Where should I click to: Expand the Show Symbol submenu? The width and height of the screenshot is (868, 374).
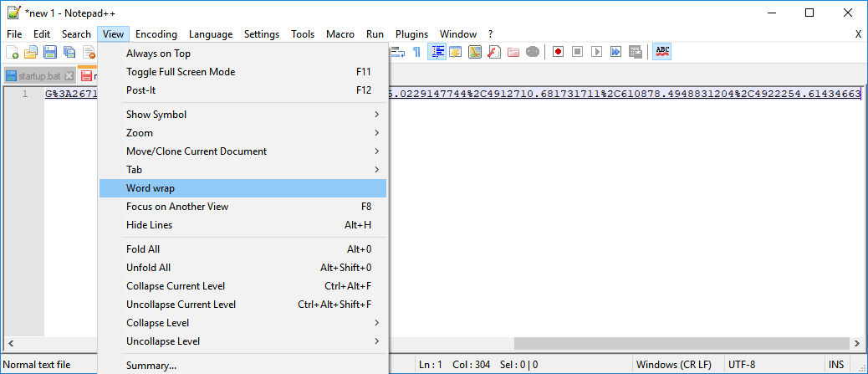243,115
